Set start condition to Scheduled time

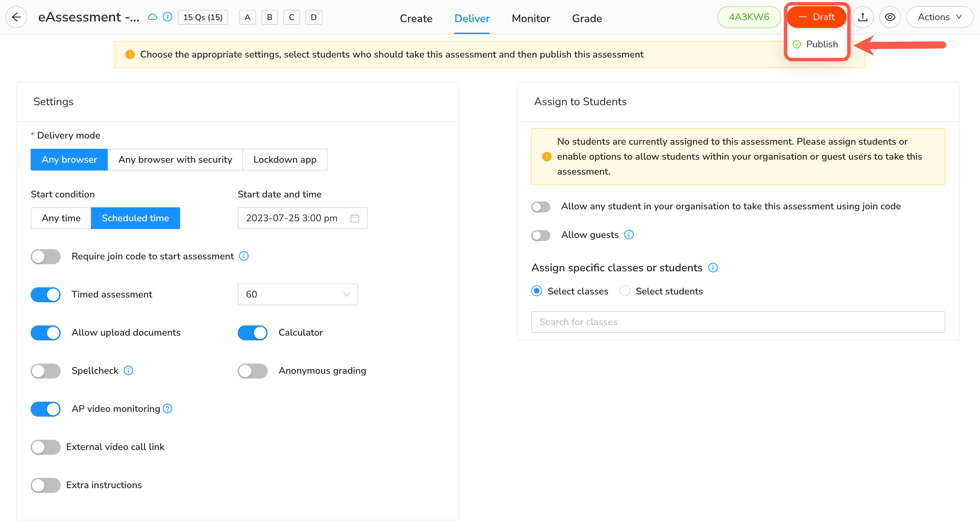click(136, 218)
